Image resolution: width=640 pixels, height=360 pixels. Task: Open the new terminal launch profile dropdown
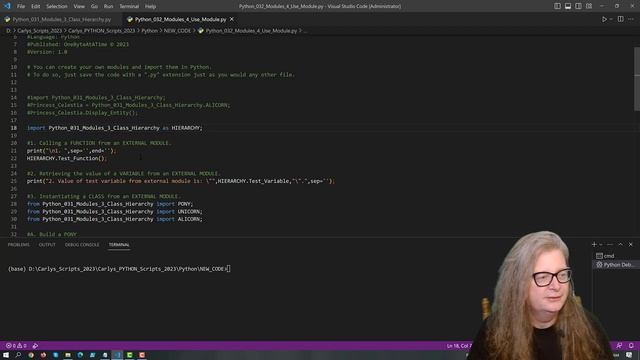600,244
